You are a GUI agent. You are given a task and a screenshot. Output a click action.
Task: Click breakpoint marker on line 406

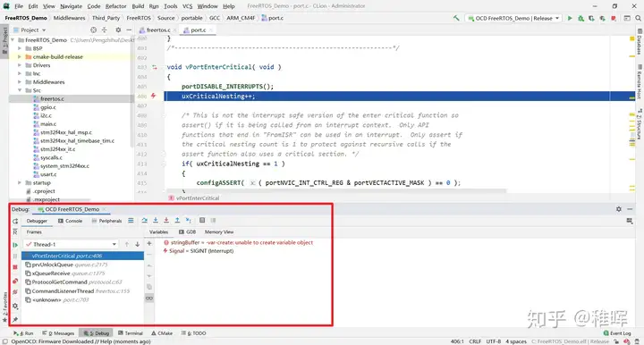[x=154, y=96]
